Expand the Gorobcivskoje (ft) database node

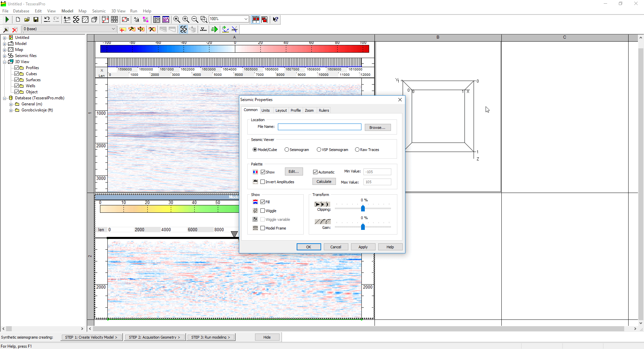coord(11,110)
